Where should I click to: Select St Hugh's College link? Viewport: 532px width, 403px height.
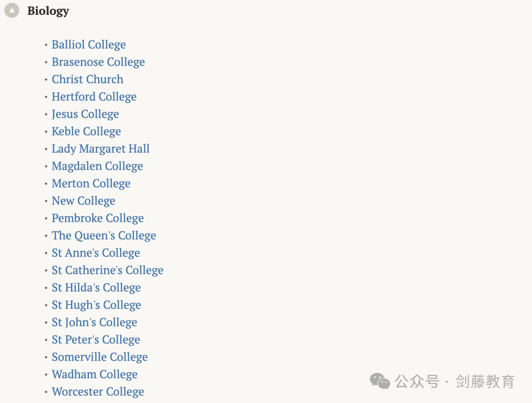pyautogui.click(x=97, y=305)
